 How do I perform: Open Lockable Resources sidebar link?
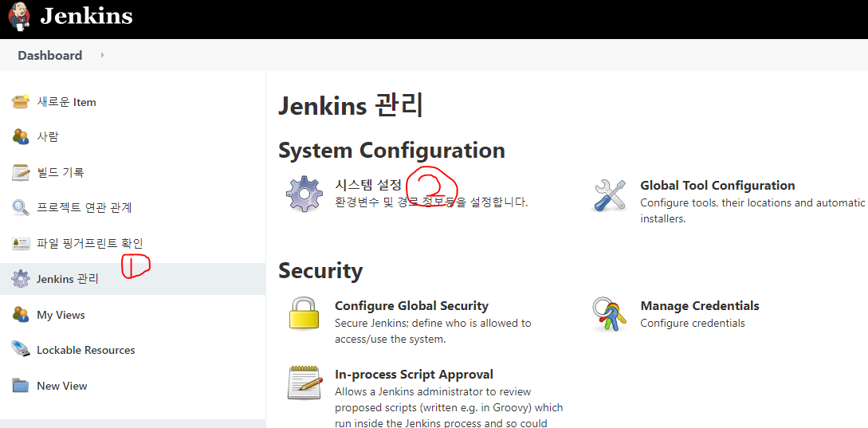86,351
